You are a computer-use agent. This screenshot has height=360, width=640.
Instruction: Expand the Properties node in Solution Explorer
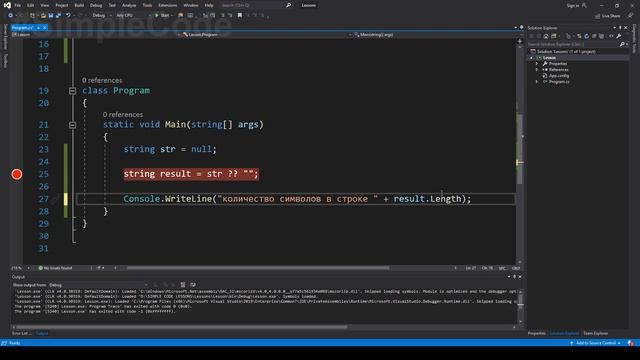[537, 64]
